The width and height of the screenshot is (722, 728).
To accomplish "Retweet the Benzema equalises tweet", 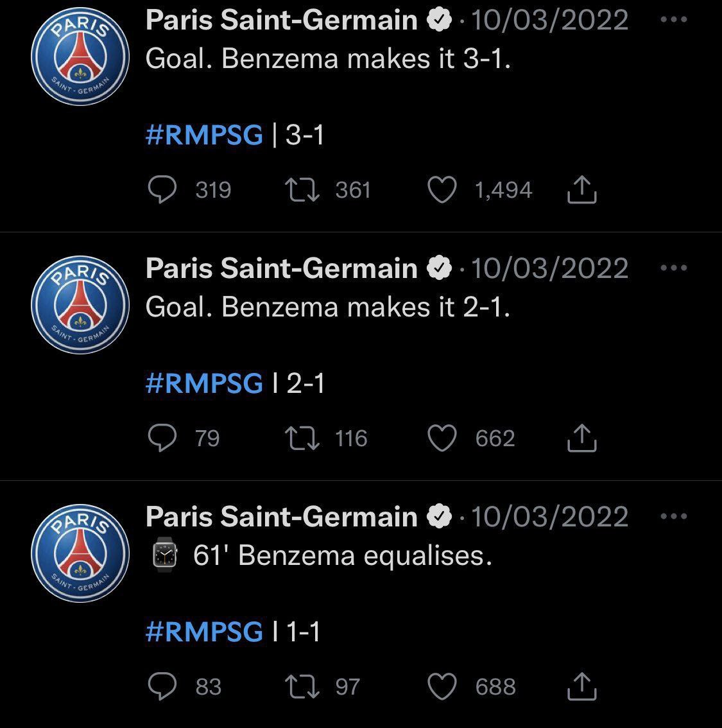I will point(302,687).
